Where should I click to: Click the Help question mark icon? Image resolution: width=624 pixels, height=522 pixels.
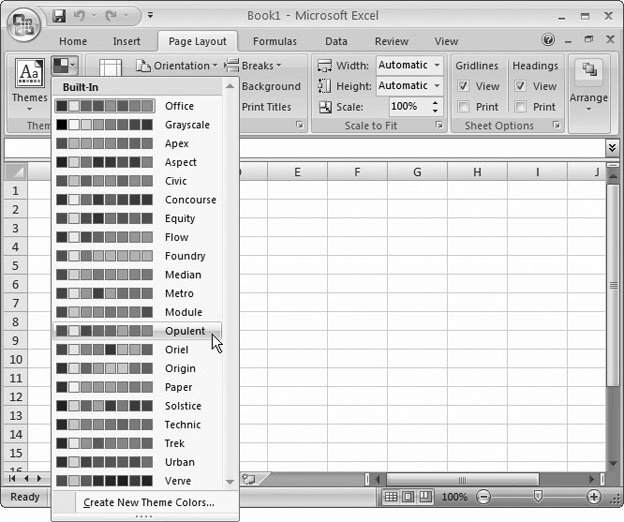click(548, 40)
